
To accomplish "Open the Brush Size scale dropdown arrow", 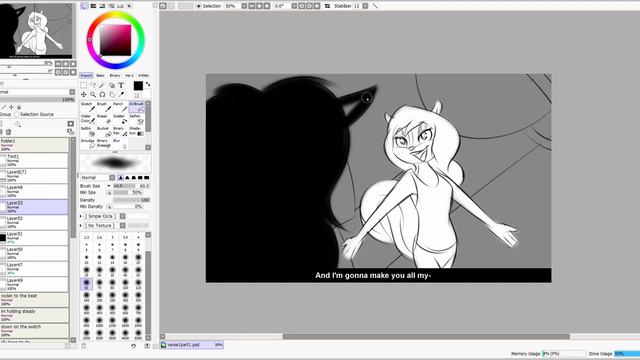I will point(109,186).
